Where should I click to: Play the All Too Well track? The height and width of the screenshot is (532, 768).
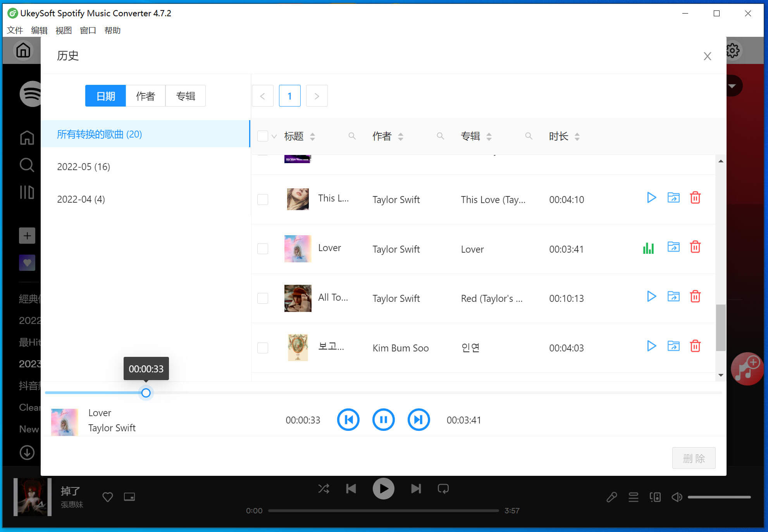651,297
